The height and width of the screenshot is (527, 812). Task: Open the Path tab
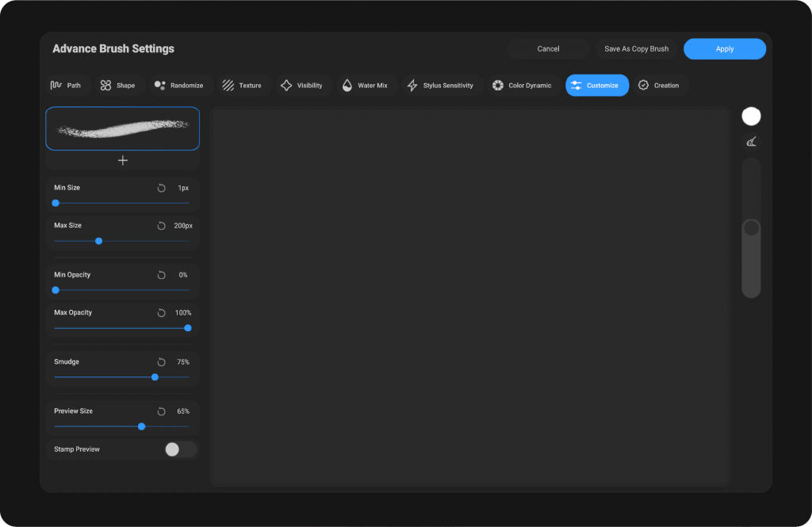point(67,86)
